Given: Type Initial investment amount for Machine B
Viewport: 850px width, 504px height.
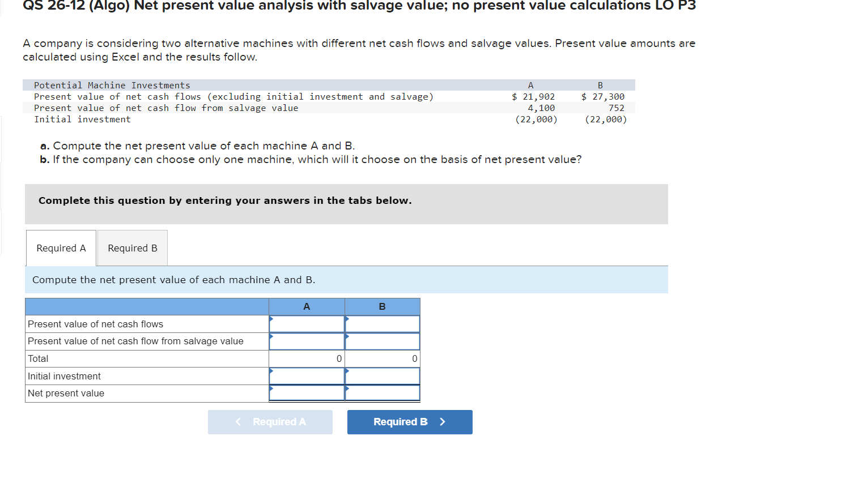Looking at the screenshot, I should 383,375.
